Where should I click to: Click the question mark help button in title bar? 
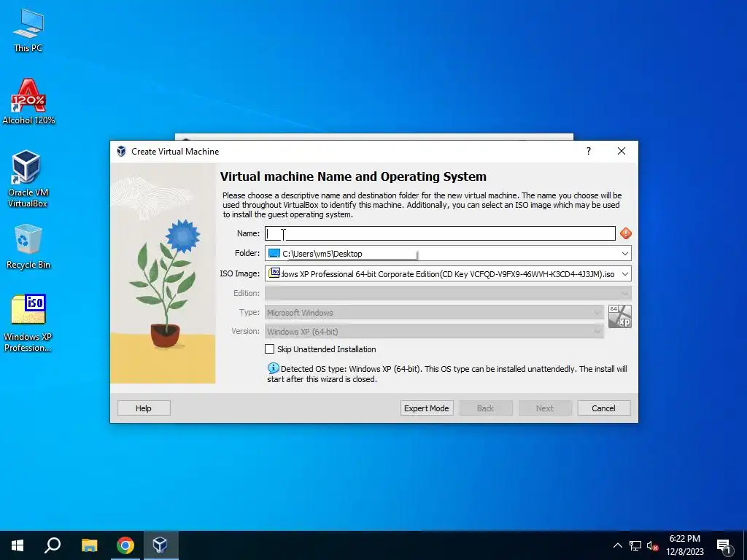[589, 151]
